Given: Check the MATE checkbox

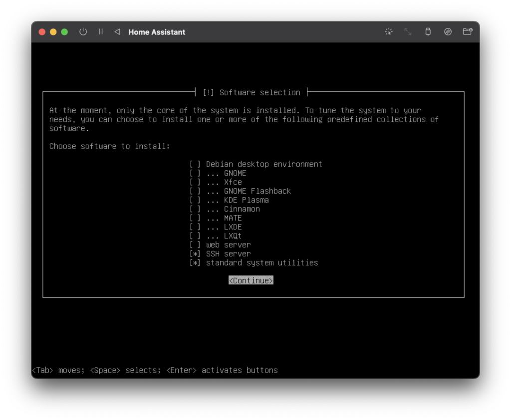Looking at the screenshot, I should click(x=195, y=218).
